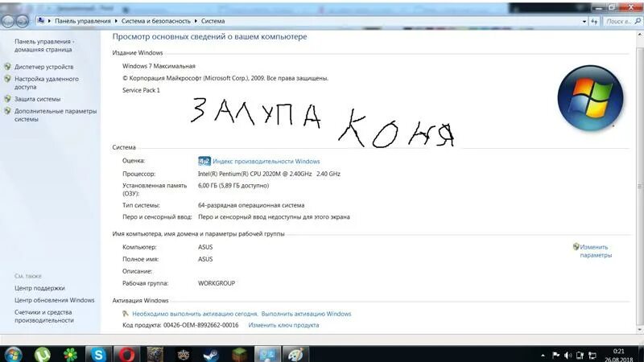Click the Refresh button by address bar
The image size is (644, 362).
pos(594,21)
